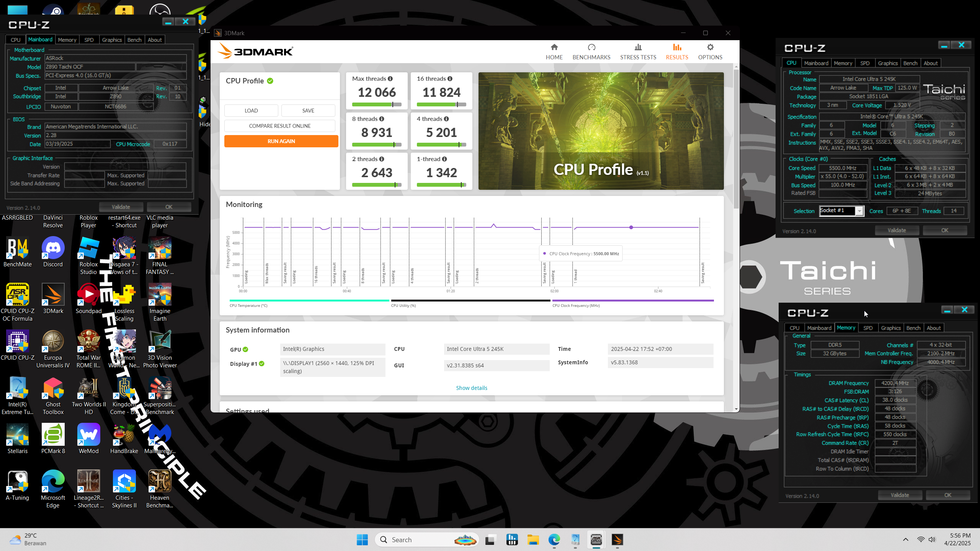
Task: Open CPUID CPU-Z OC Formula shortcut
Action: 18,302
